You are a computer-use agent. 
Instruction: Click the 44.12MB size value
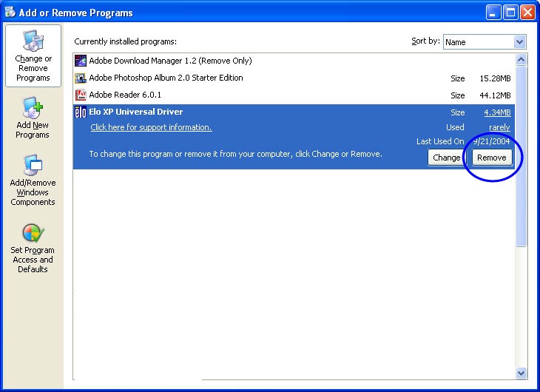[x=495, y=95]
